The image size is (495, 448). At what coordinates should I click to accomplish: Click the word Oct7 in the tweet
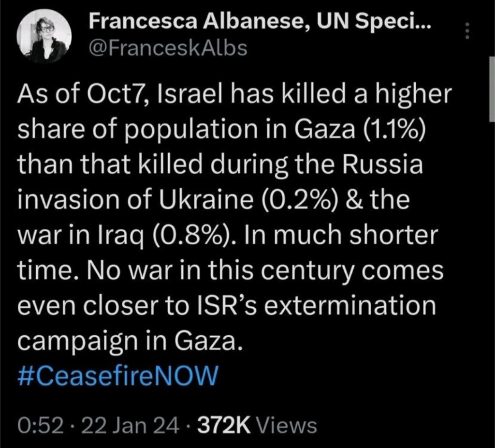click(122, 95)
